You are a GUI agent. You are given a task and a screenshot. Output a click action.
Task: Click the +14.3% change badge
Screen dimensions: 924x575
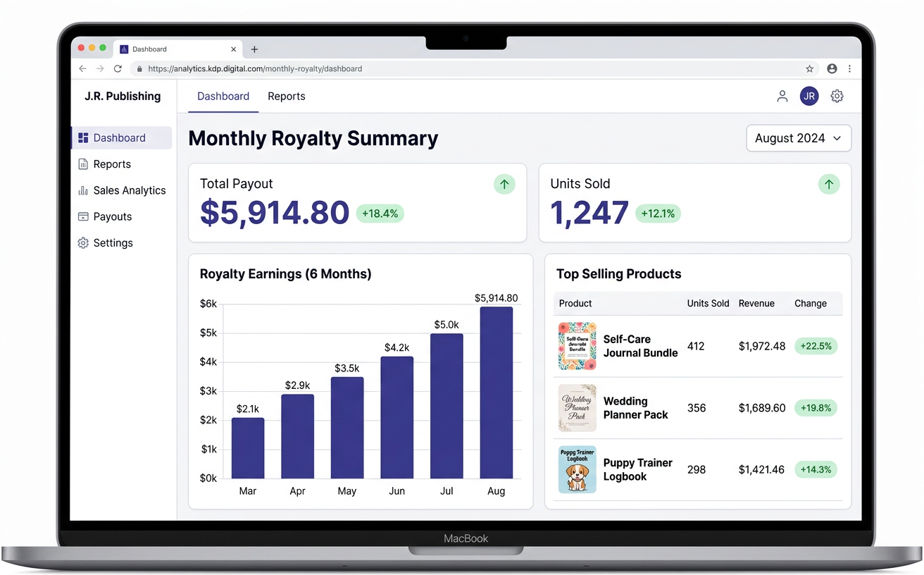(816, 469)
